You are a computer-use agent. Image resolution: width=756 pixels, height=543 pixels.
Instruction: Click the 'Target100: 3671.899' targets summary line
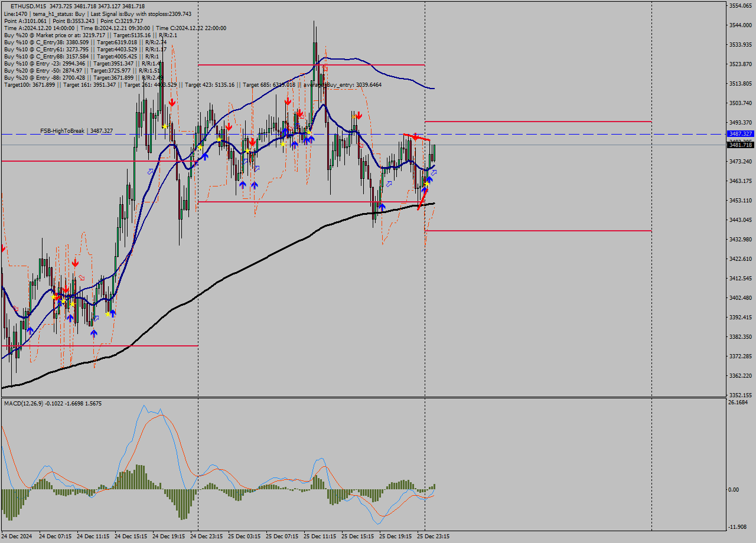(x=193, y=85)
